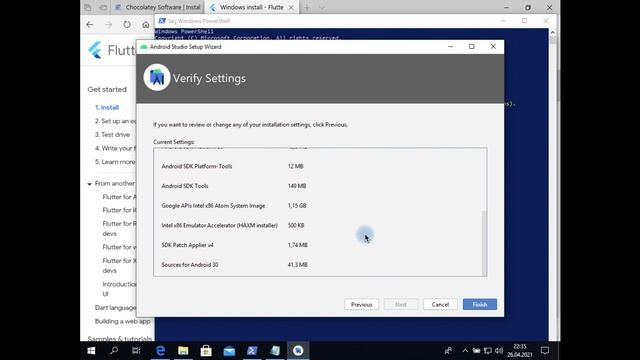The height and width of the screenshot is (360, 640).
Task: Show hidden system tray icons
Action: point(465,351)
